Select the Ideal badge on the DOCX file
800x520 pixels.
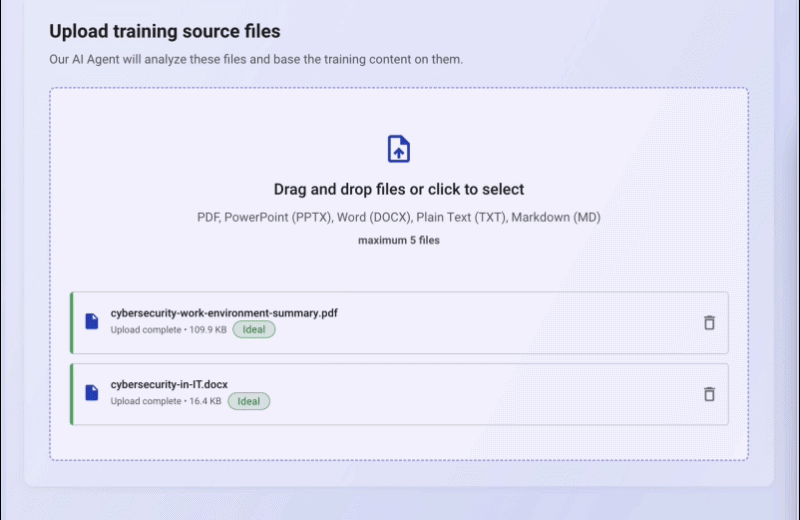[x=249, y=401]
